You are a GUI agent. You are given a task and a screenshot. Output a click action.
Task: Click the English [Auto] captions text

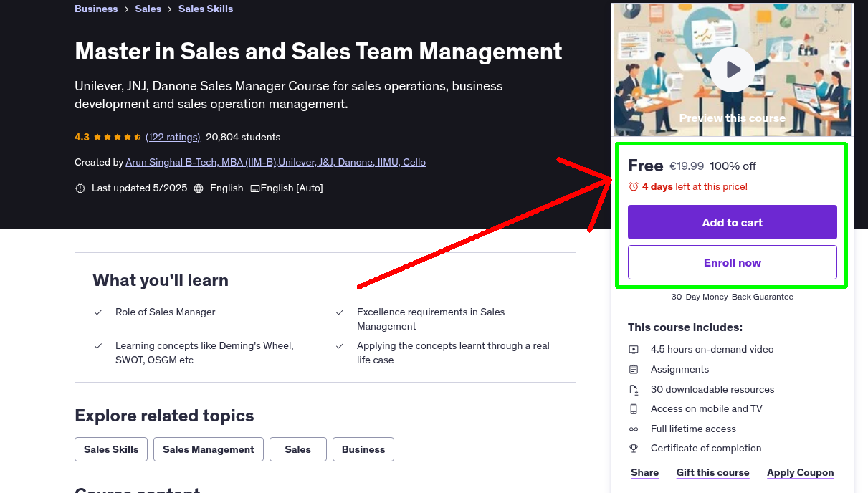click(x=292, y=188)
